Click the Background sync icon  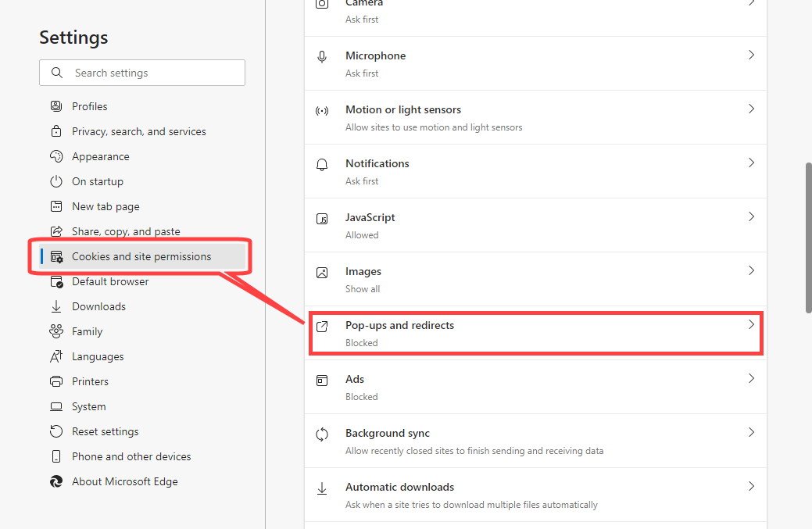click(321, 434)
